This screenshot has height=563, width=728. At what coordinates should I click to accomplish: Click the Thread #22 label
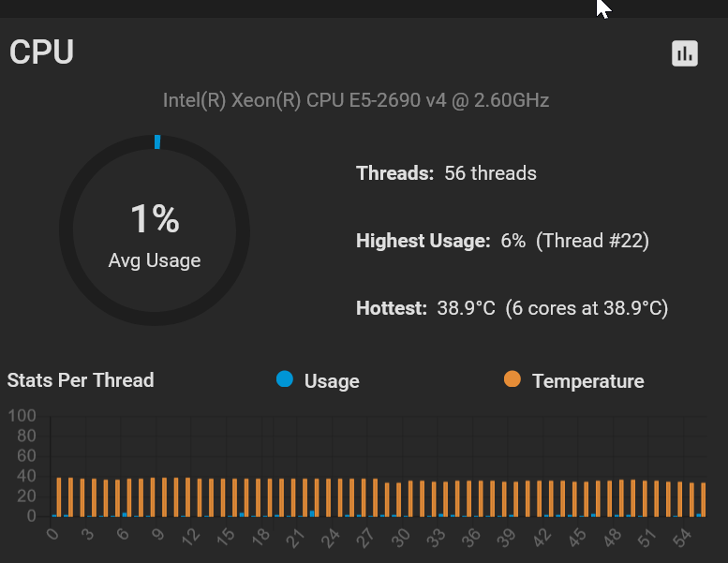click(592, 241)
